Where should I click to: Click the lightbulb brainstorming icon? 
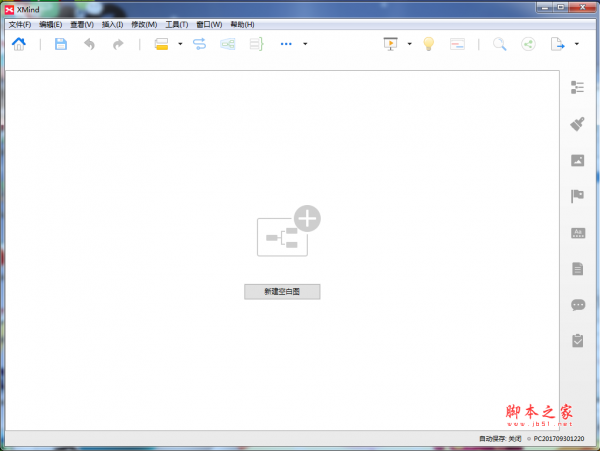[428, 44]
